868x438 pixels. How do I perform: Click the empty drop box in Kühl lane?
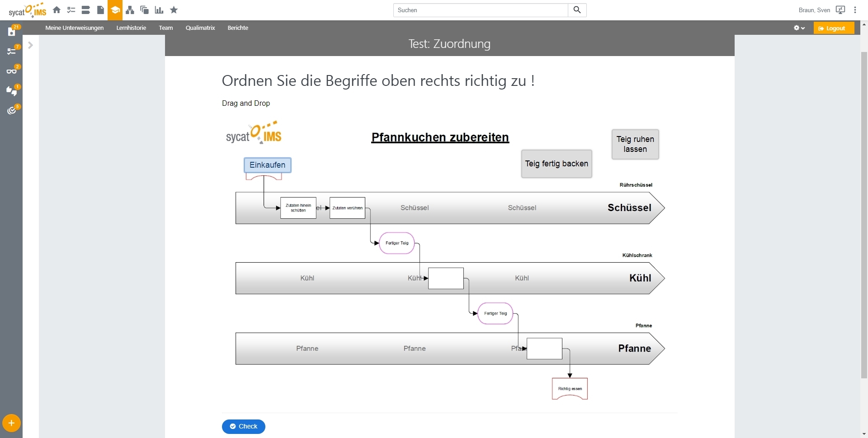446,278
